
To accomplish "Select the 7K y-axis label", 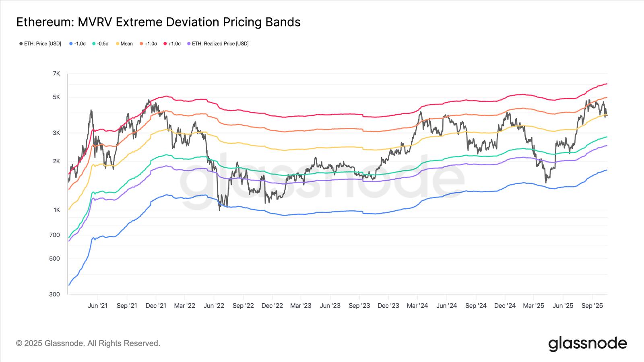I will [56, 74].
